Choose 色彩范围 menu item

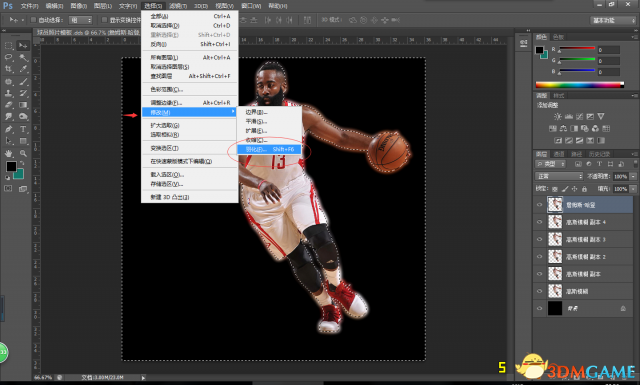click(190, 89)
